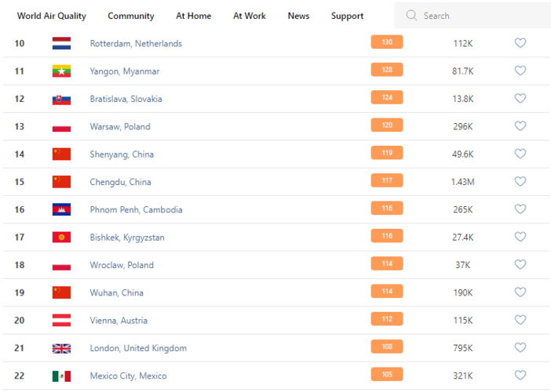This screenshot has width=551, height=392.
Task: Expand the At Home menu
Action: point(193,16)
